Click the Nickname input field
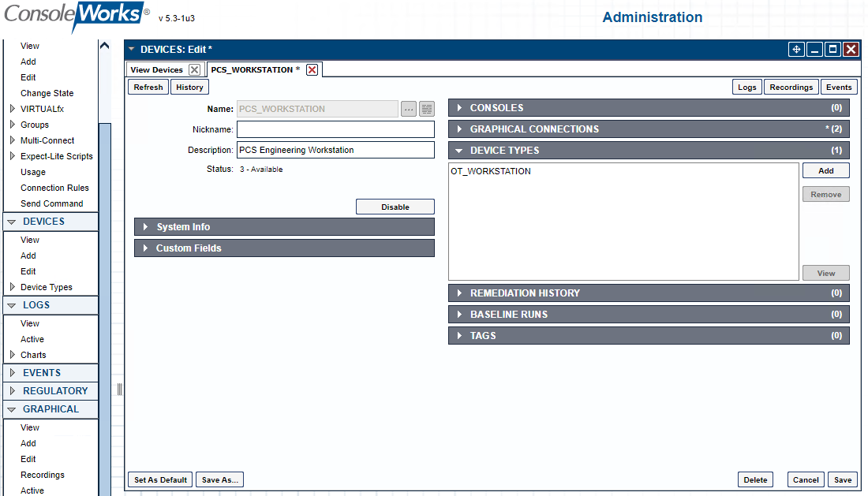868x496 pixels. 335,129
